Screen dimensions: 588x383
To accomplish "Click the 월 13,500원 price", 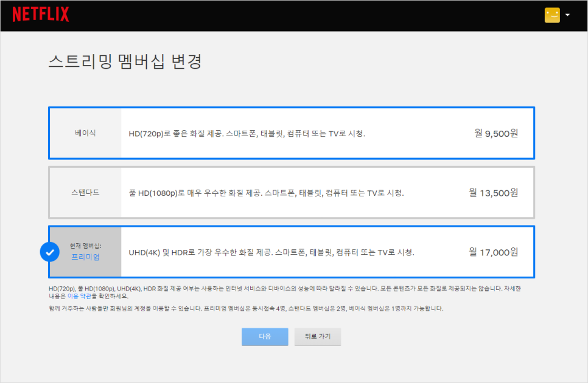I will coord(494,193).
